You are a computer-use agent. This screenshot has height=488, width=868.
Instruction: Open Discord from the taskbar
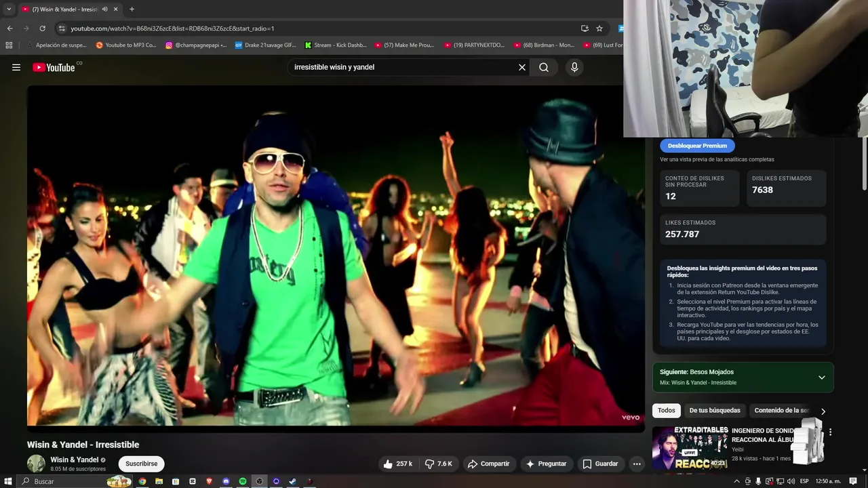[x=226, y=481]
